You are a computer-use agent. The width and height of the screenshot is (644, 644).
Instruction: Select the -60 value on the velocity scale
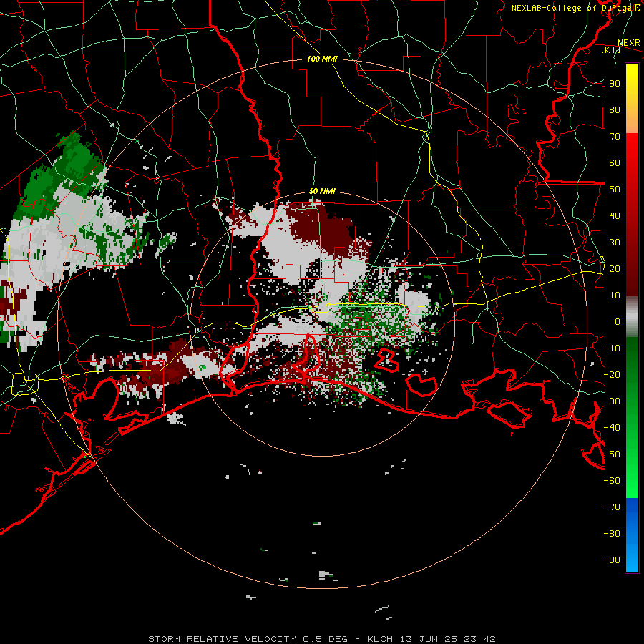[612, 481]
